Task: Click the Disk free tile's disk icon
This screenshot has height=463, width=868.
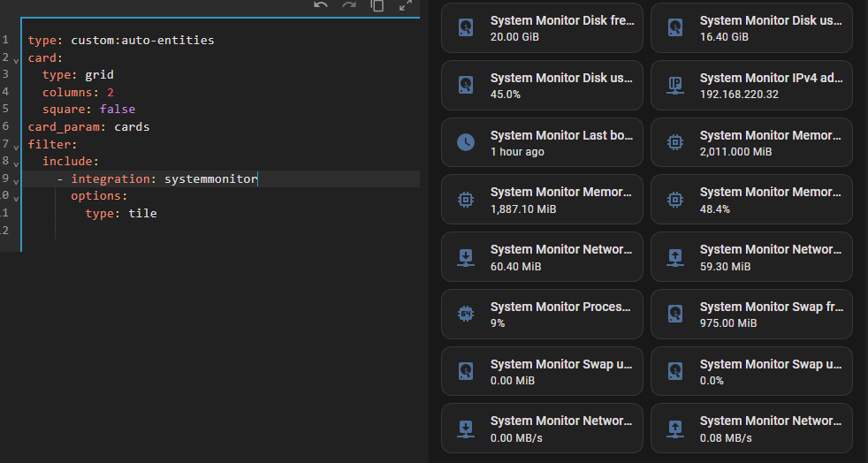Action: [466, 28]
